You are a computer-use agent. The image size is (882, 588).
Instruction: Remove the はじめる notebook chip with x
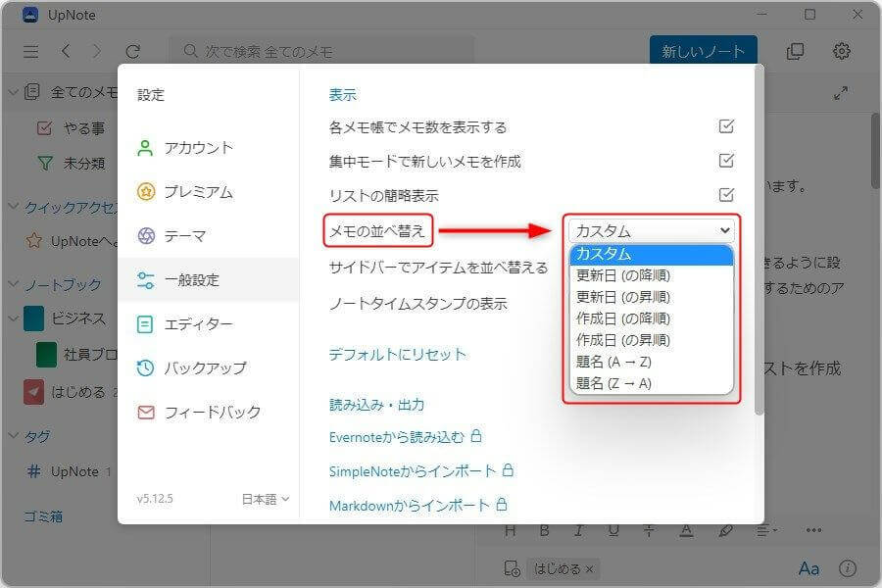(x=590, y=569)
